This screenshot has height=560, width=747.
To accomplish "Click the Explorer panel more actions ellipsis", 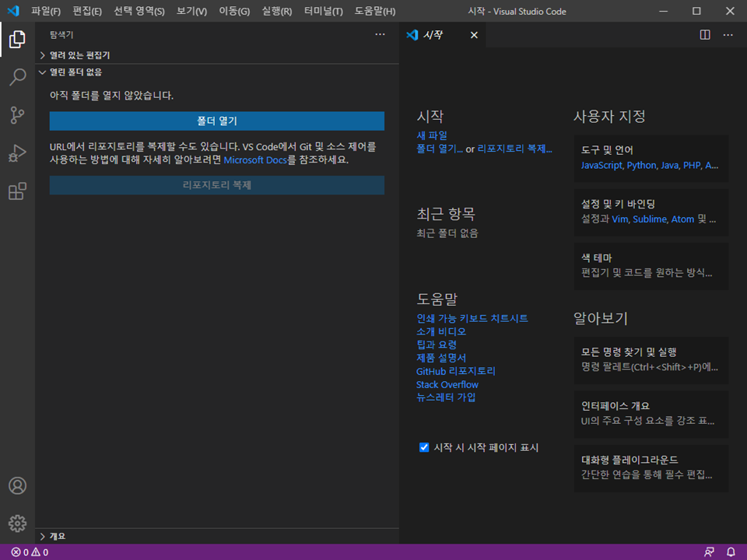I will point(380,34).
